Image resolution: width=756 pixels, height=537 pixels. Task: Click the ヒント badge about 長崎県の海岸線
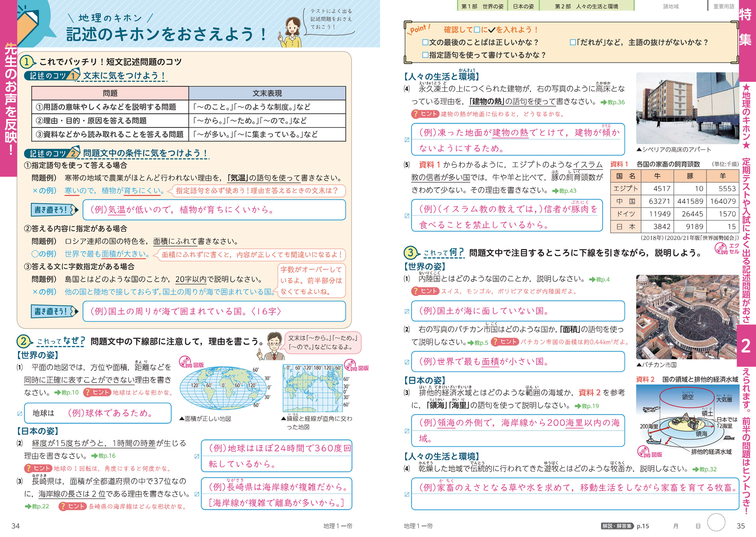72,506
